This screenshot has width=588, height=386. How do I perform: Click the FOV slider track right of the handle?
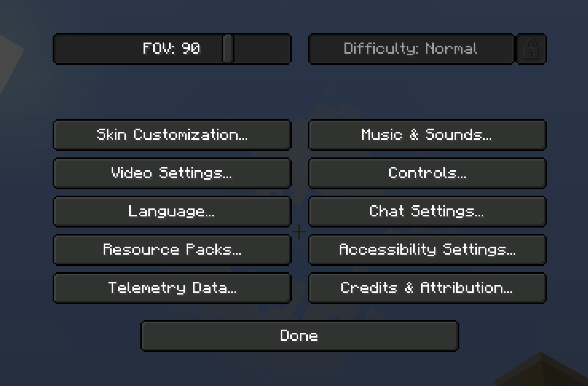coord(262,49)
